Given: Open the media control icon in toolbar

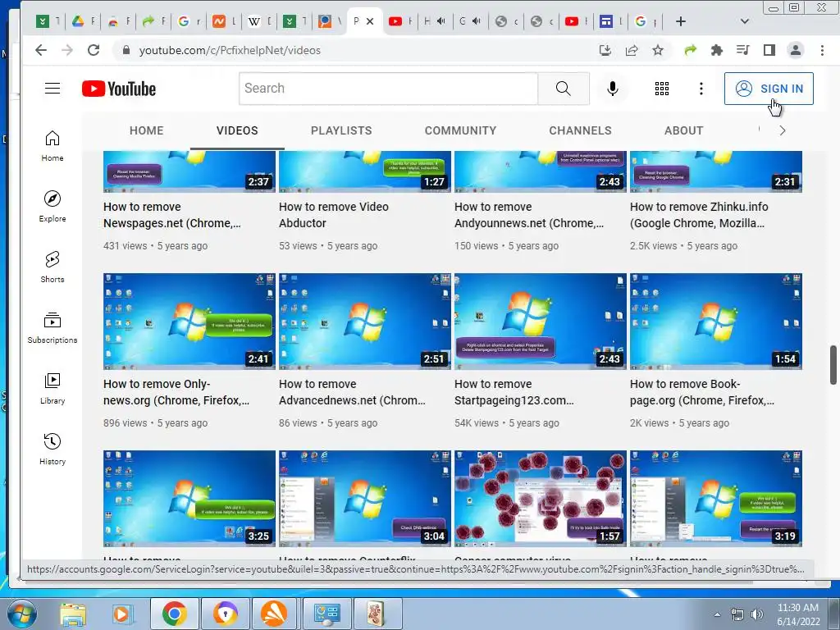Looking at the screenshot, I should [742, 50].
